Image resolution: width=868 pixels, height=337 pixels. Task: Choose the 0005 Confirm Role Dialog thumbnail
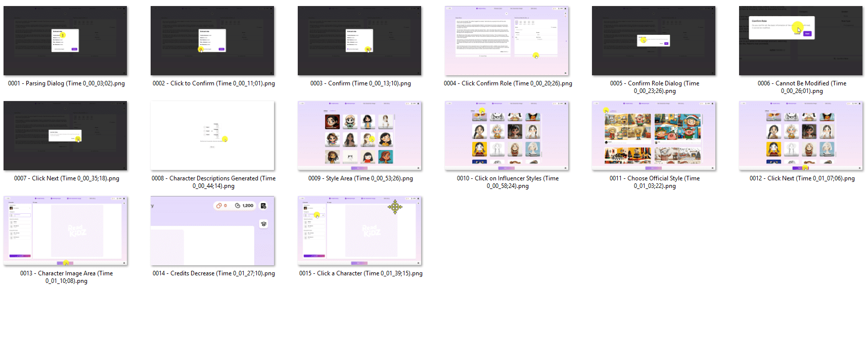(654, 41)
